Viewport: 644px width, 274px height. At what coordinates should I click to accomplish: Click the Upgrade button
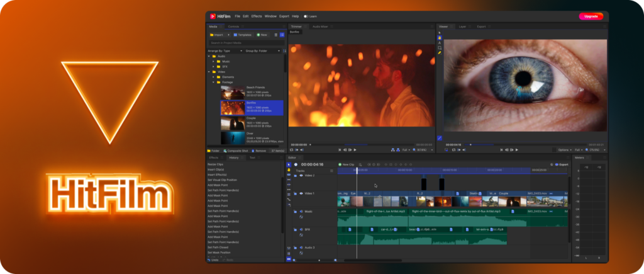(591, 16)
